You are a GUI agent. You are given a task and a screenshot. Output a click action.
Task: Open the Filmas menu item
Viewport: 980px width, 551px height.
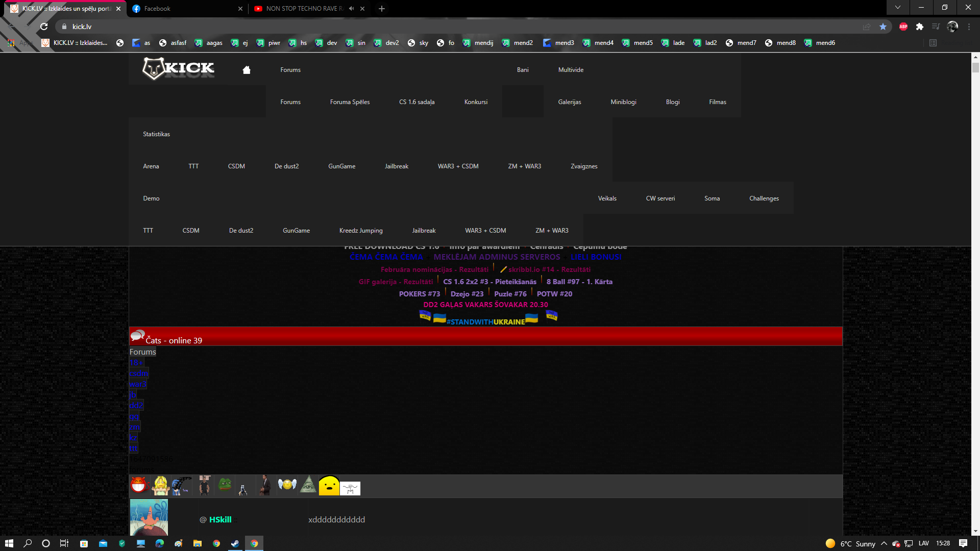tap(717, 102)
